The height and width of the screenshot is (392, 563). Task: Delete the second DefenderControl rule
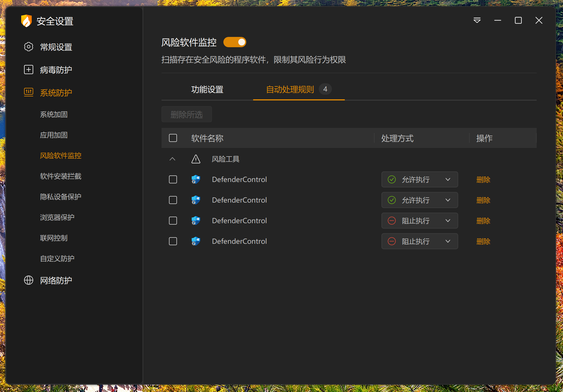pyautogui.click(x=483, y=200)
